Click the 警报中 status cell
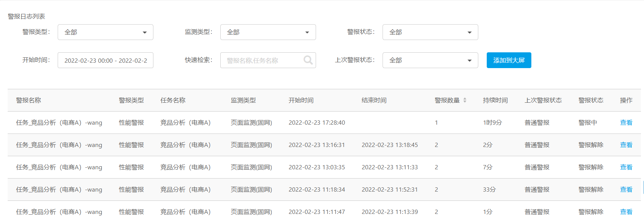 [587, 123]
